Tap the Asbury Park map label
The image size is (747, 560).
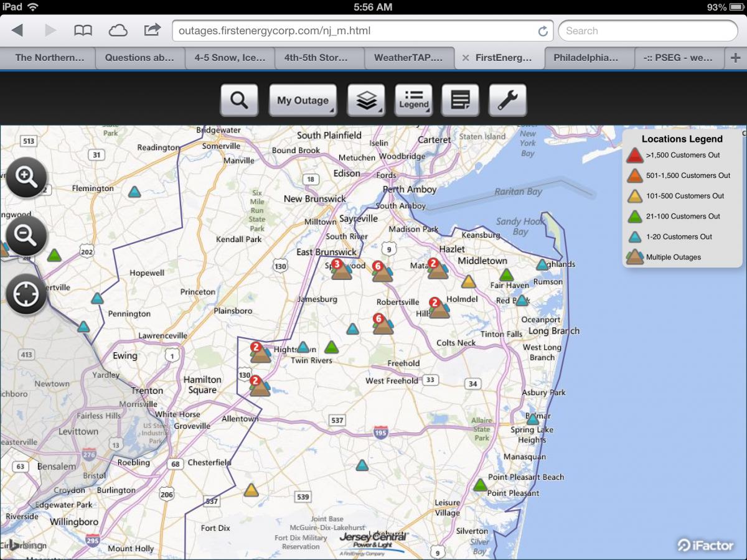tap(543, 393)
